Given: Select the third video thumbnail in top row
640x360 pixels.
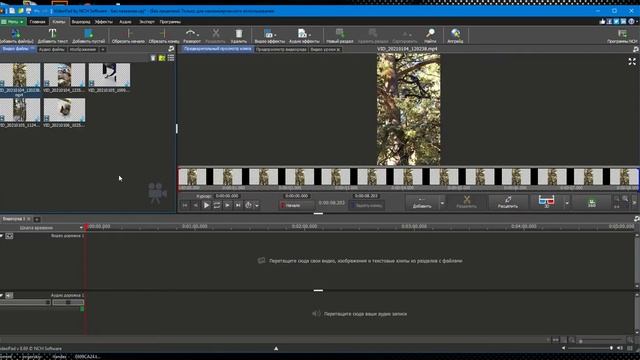Looking at the screenshot, I should point(109,75).
